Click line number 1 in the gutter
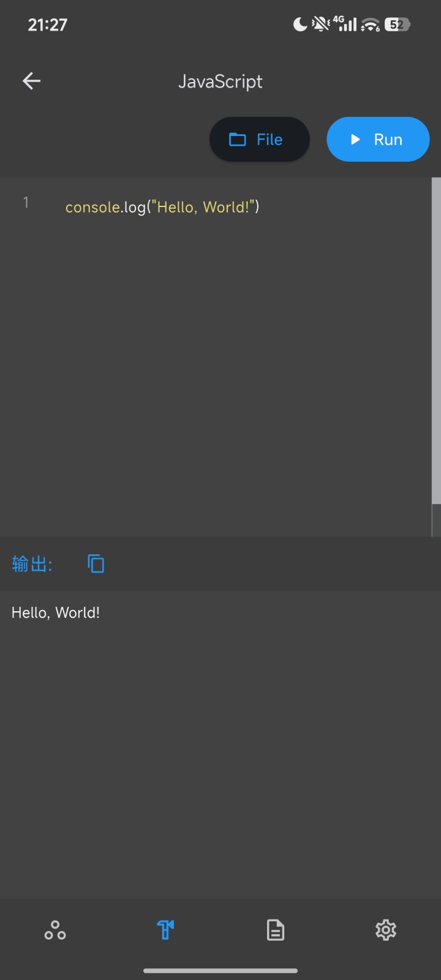441x980 pixels. (26, 203)
